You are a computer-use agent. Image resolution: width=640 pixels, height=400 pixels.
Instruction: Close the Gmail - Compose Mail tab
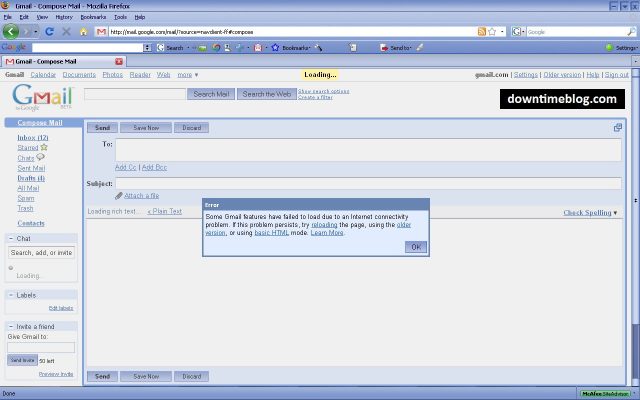119,62
